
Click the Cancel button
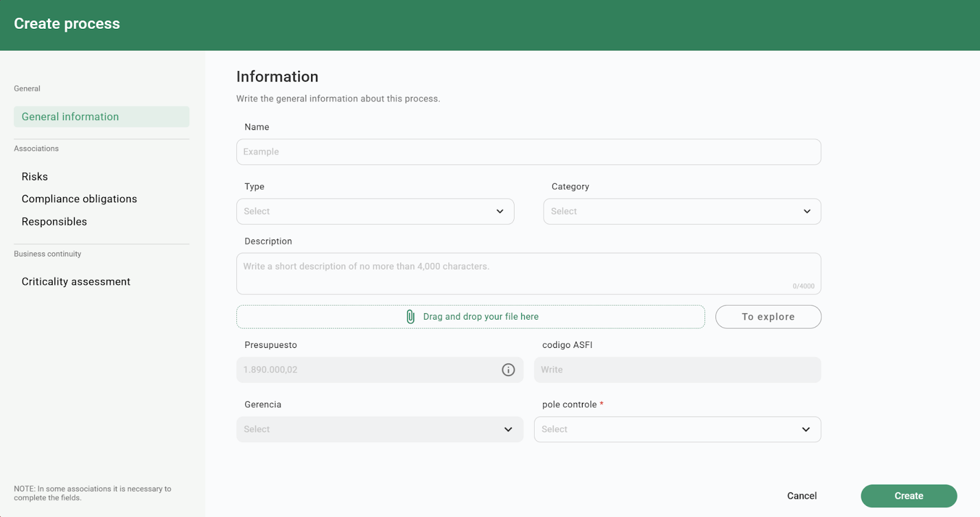[802, 496]
